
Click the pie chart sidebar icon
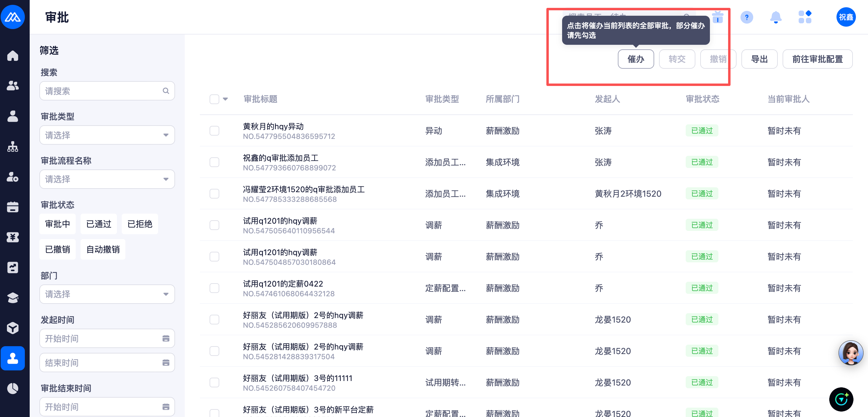(12, 388)
